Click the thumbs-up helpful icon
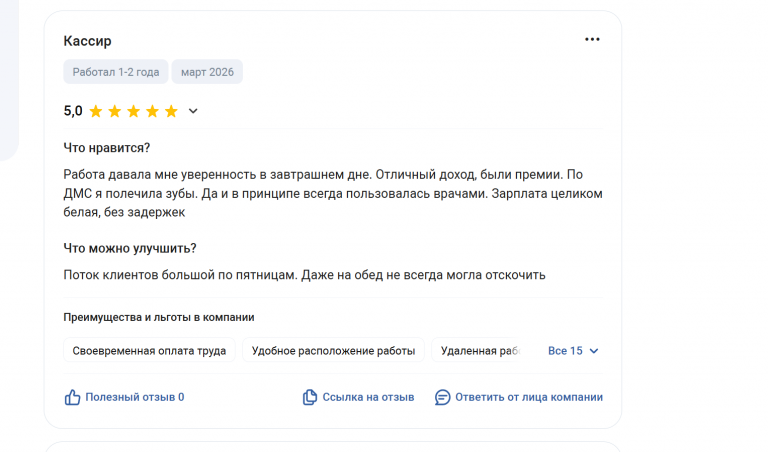Viewport: 768px width, 452px height. pyautogui.click(x=72, y=397)
